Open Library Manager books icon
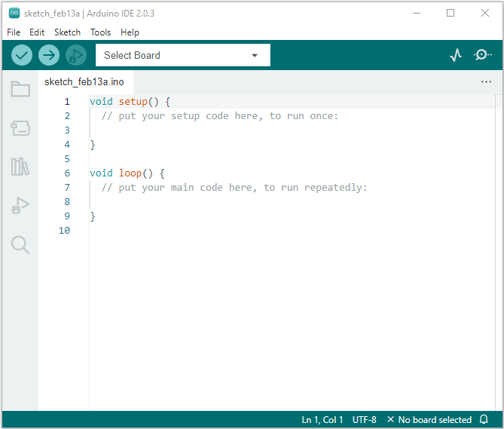 point(20,167)
